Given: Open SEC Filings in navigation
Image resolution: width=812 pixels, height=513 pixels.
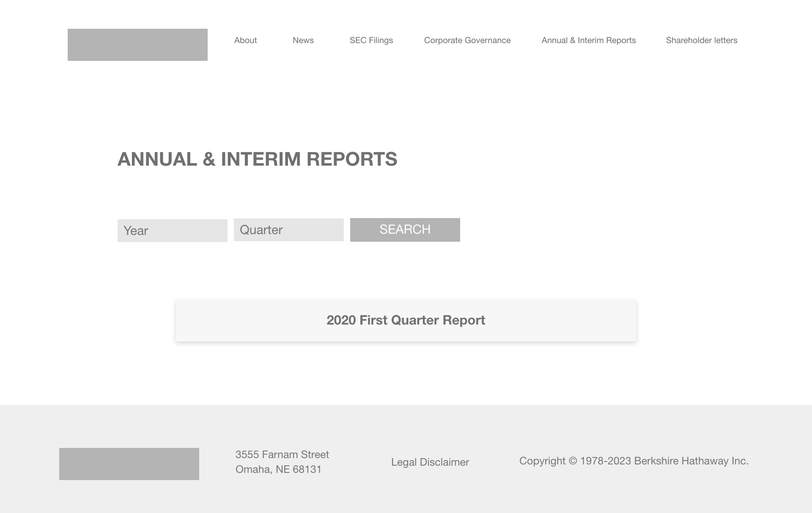Looking at the screenshot, I should click(371, 41).
